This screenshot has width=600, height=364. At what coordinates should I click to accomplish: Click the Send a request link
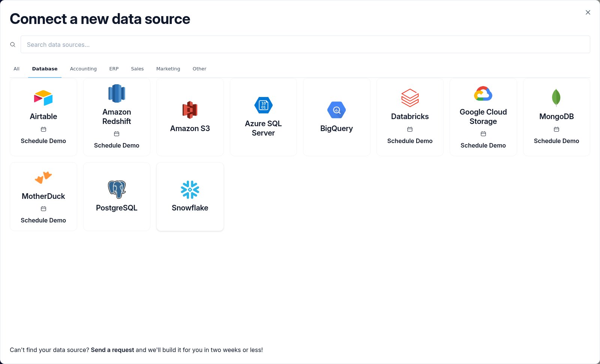112,350
